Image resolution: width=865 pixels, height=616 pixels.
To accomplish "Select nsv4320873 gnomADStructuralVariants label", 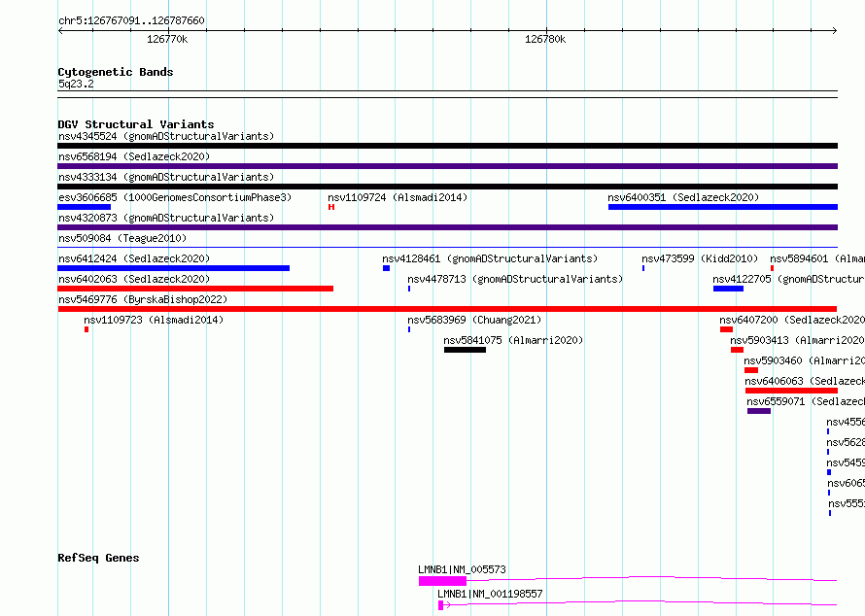I will tap(166, 218).
